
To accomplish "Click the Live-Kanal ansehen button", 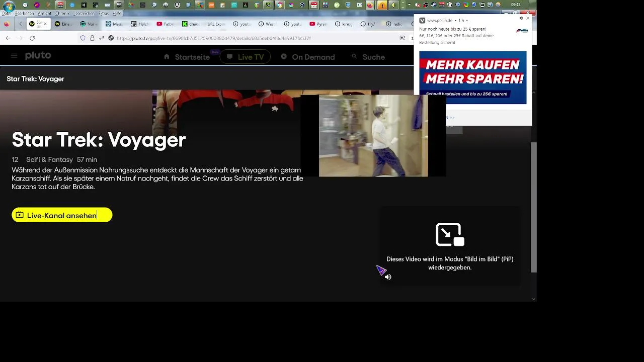I will click(62, 215).
